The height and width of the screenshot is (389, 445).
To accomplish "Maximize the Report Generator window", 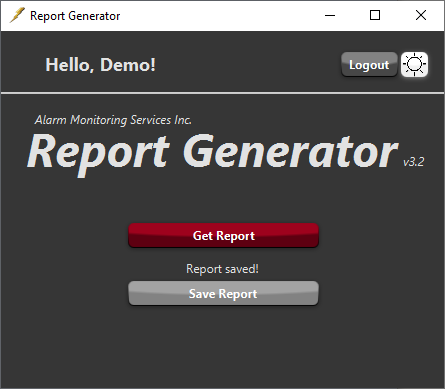I will tap(375, 15).
